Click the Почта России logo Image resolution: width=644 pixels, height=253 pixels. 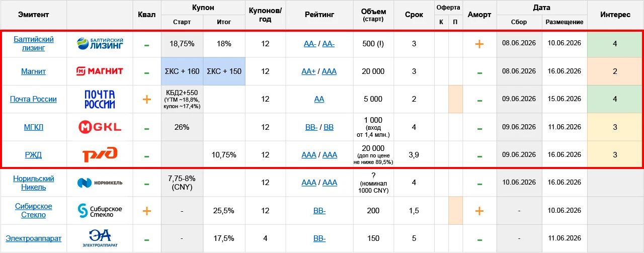click(100, 99)
